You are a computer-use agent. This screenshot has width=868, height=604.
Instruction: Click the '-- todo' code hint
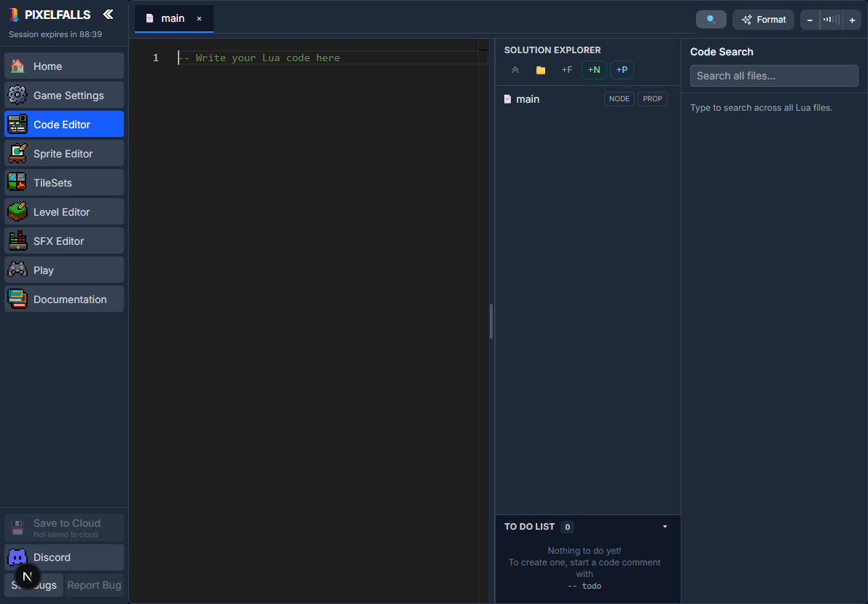pos(584,586)
